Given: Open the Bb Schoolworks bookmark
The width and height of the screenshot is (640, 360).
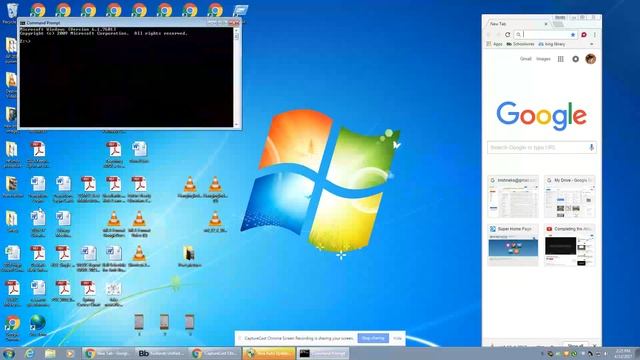Looking at the screenshot, I should (x=520, y=44).
